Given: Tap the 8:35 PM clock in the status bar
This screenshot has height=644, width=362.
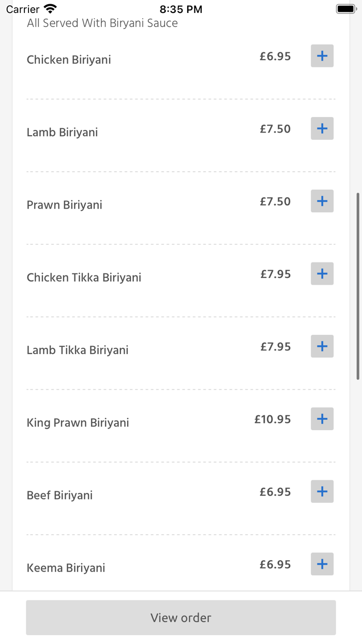Looking at the screenshot, I should click(181, 8).
